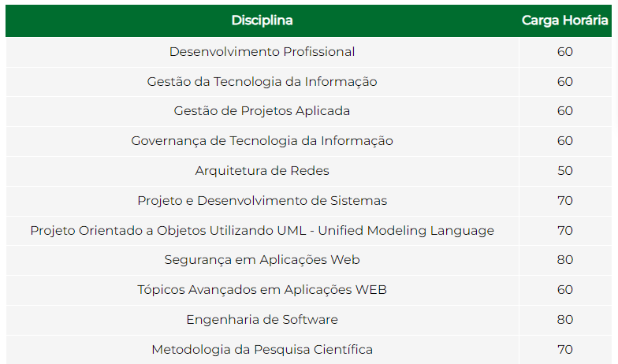Click Gestão de Projetos Aplicada text
This screenshot has height=364, width=618.
point(262,111)
